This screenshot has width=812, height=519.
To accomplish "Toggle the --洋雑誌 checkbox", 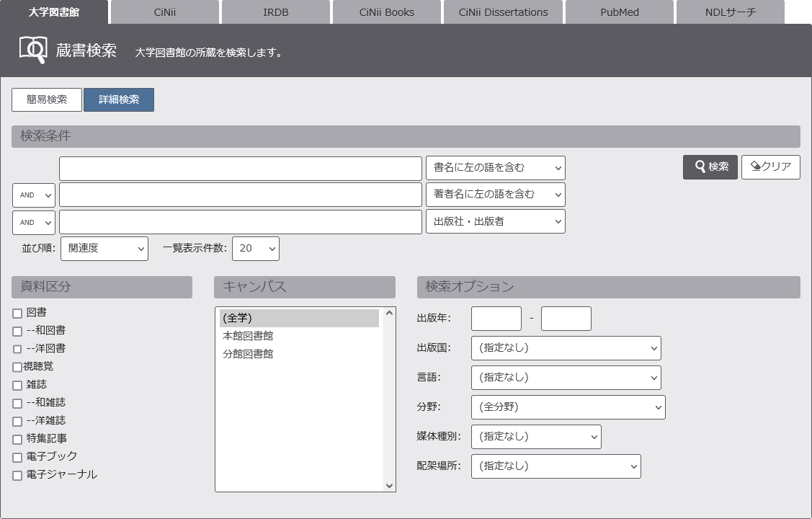I will point(17,421).
